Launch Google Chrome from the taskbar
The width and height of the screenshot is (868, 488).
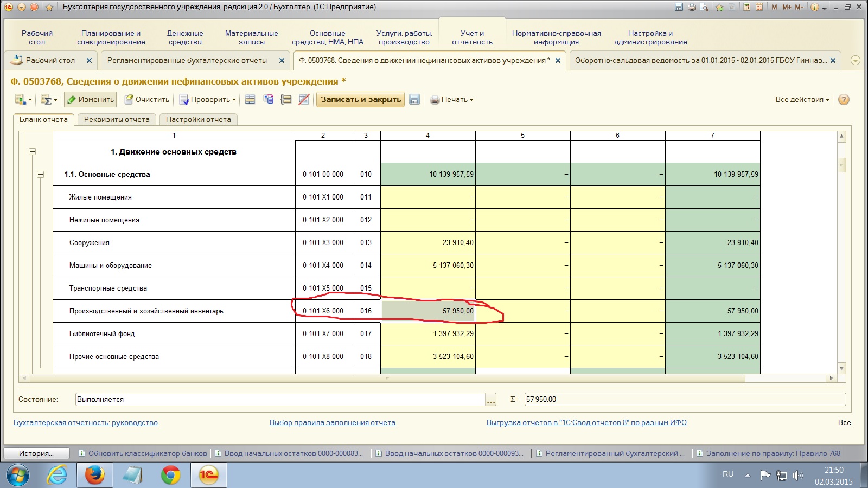170,476
